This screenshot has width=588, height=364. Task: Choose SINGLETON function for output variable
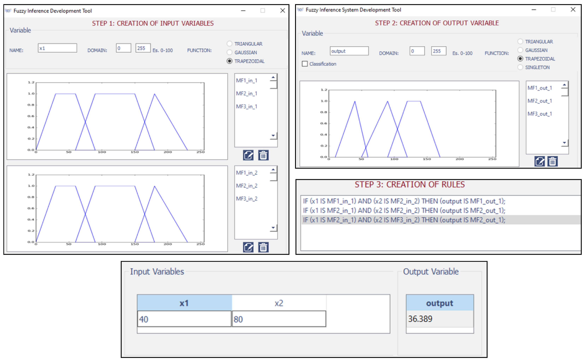point(520,67)
